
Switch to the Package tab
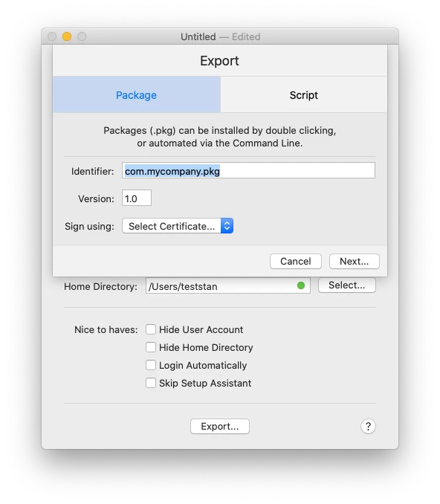pos(136,95)
